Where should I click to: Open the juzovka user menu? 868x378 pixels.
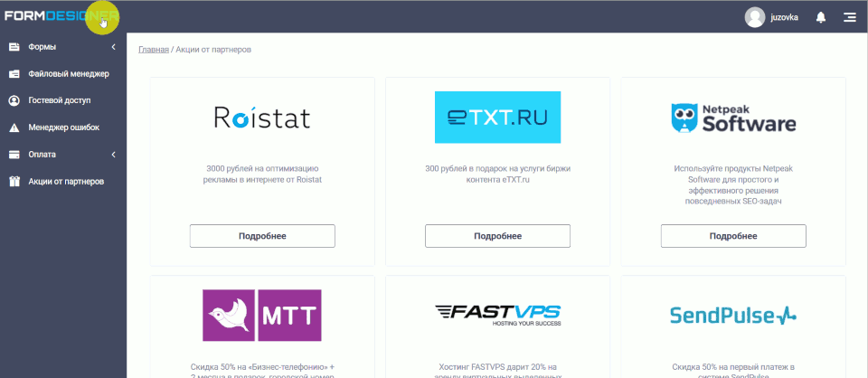pyautogui.click(x=784, y=17)
